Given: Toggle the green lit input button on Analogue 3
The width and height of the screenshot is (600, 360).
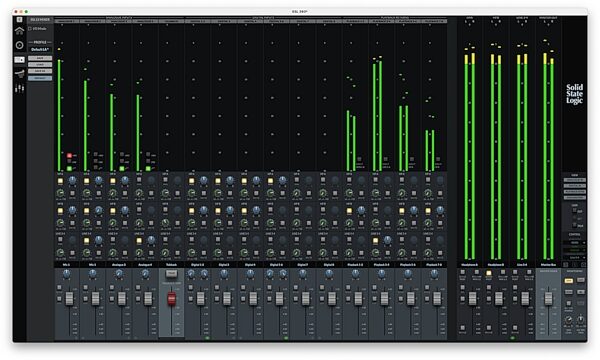Looking at the screenshot, I should point(122,168).
